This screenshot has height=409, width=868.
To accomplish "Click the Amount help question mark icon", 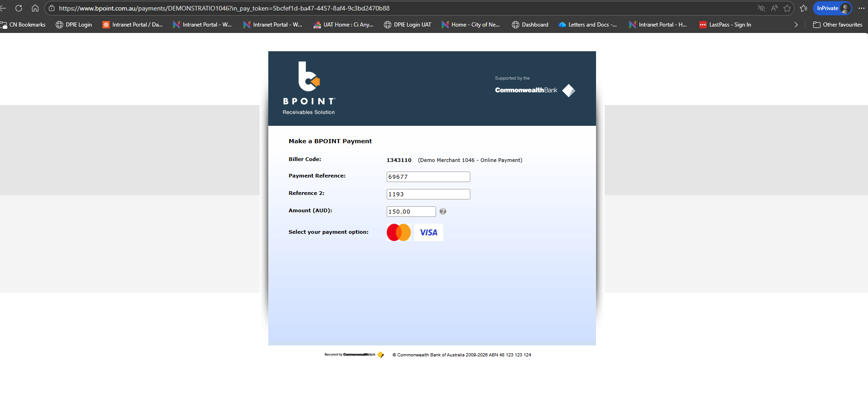I will (442, 211).
